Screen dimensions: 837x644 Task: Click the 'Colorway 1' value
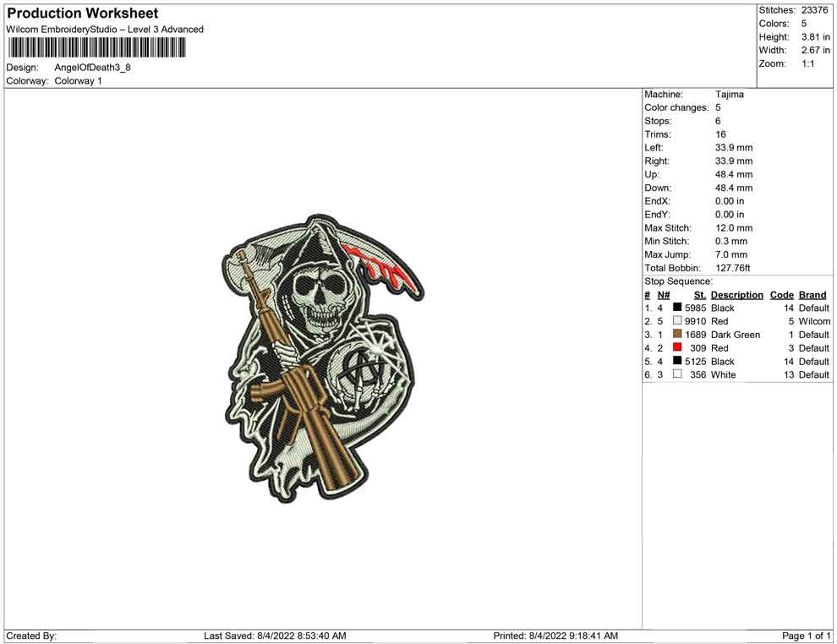point(78,81)
